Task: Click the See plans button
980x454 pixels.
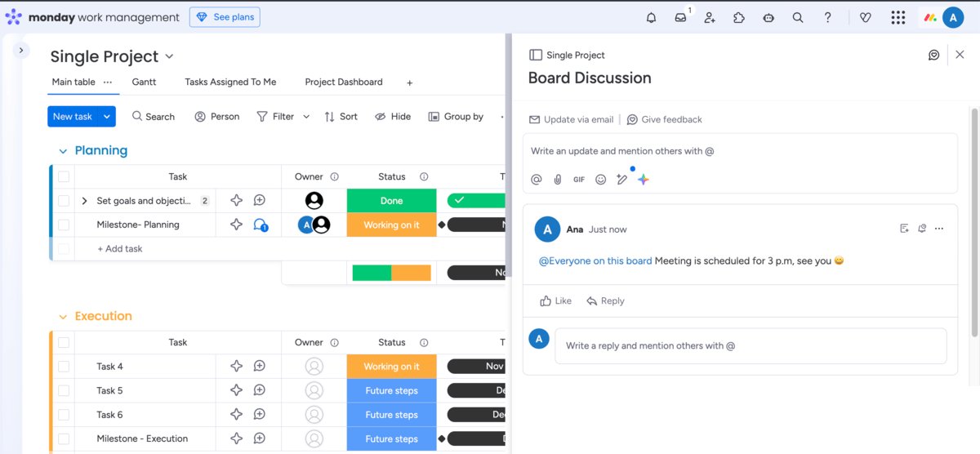Action: point(225,17)
